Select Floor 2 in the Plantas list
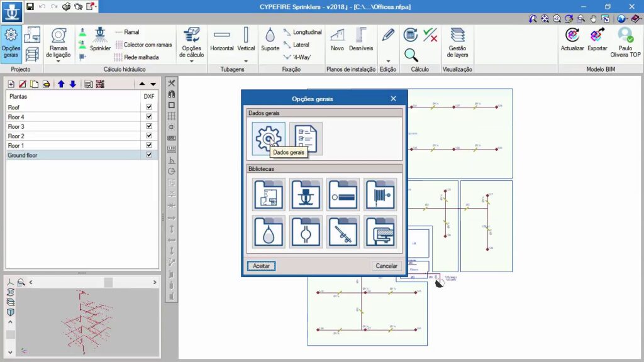This screenshot has width=644, height=362. (16, 136)
